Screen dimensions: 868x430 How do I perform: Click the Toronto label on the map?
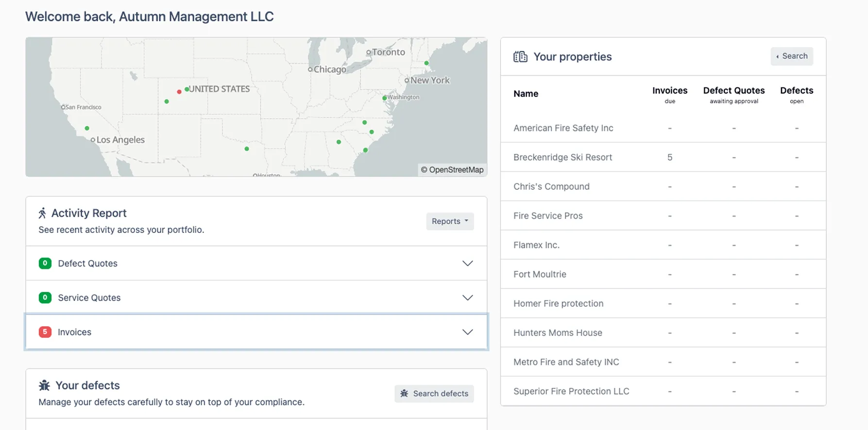388,52
